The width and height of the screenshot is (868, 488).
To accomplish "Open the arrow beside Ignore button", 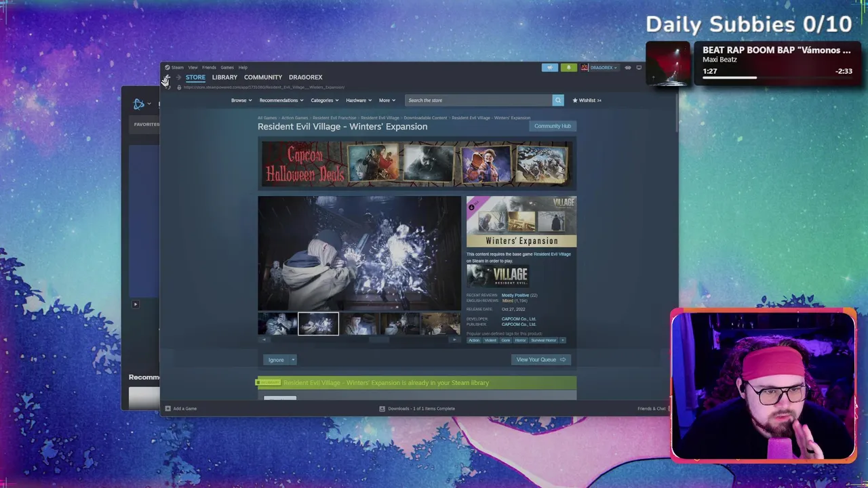I will pos(293,360).
